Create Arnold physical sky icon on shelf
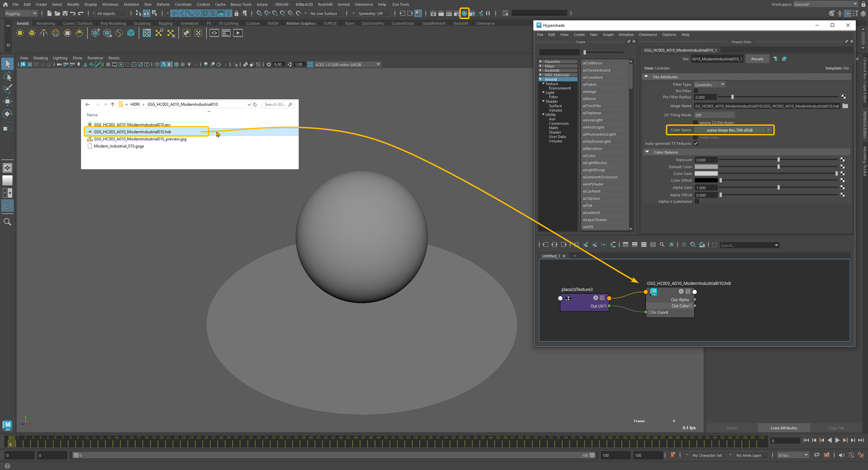The image size is (868, 470). click(x=79, y=33)
